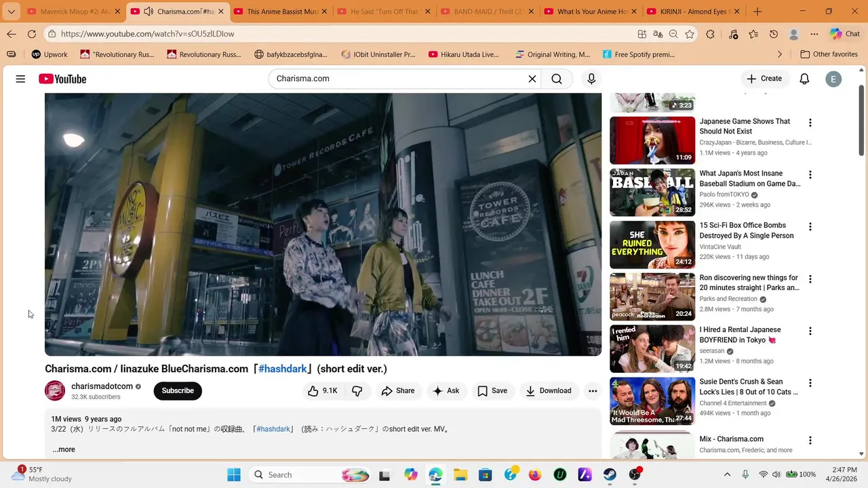Screen dimensions: 868x488
Task: Open more actions beside the Download button
Action: click(593, 390)
